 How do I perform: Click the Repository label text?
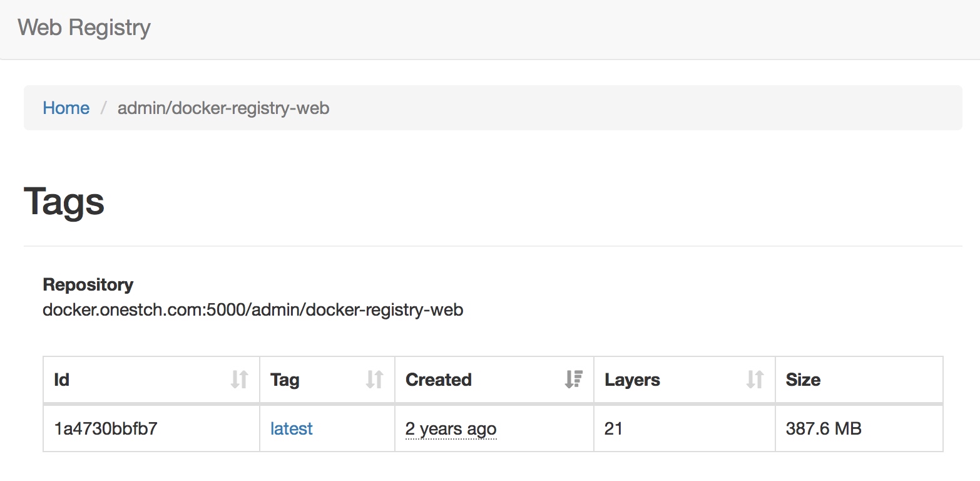88,284
